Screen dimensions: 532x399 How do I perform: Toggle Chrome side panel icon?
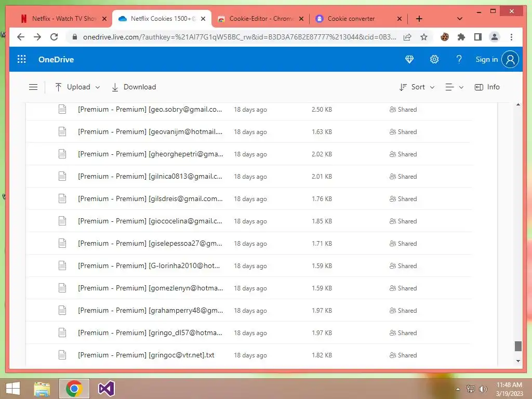click(478, 37)
